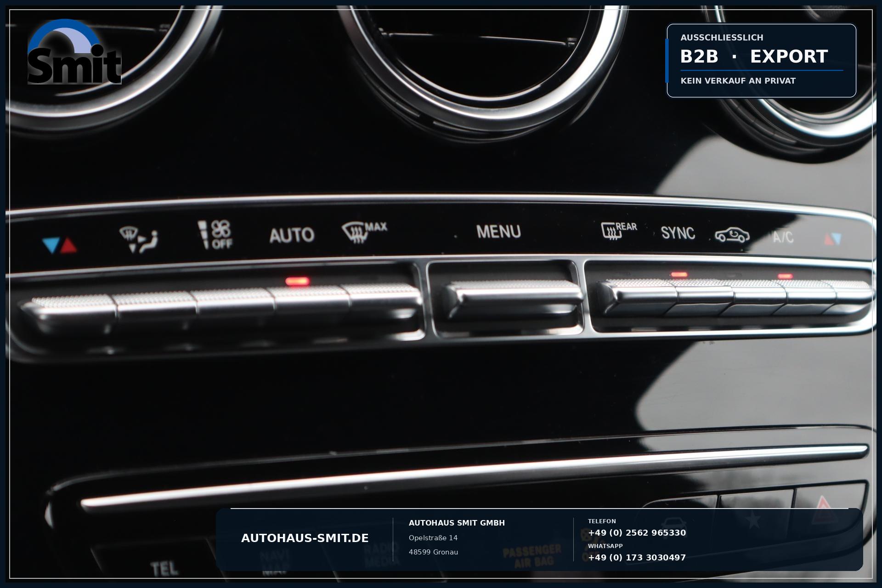
Task: Click the 'PASSENGER AIR BAG' indicator text
Action: [x=532, y=556]
